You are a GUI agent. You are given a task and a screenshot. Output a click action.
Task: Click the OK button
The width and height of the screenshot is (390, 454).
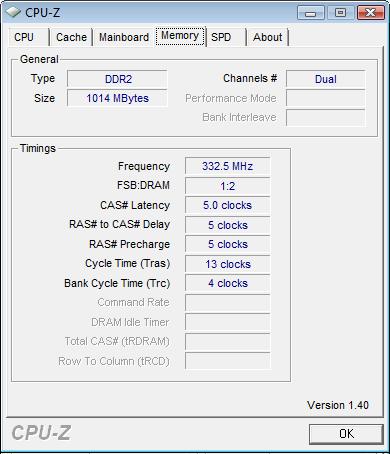(346, 434)
